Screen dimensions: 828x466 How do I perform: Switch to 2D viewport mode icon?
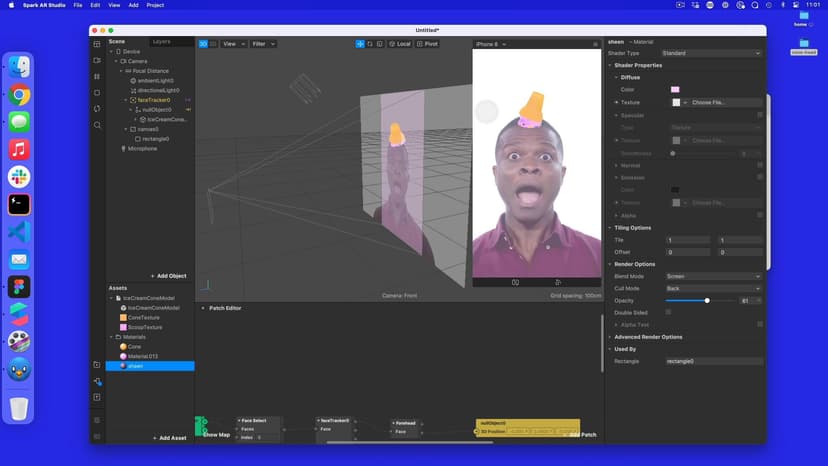213,44
